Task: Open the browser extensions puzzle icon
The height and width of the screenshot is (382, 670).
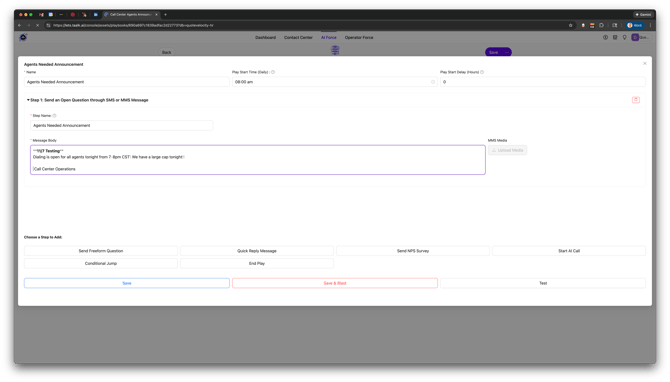Action: pos(601,25)
